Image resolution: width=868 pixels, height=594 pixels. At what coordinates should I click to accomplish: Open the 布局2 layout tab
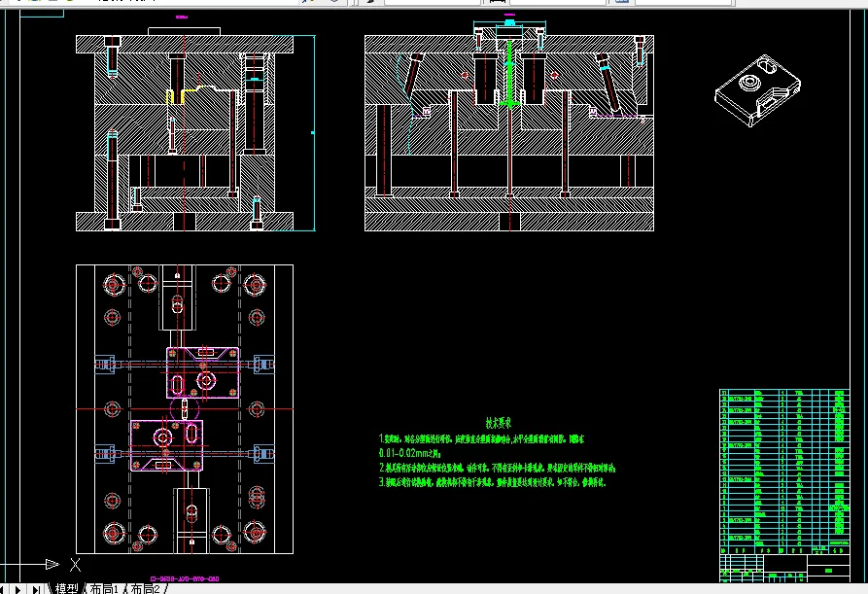point(146,588)
